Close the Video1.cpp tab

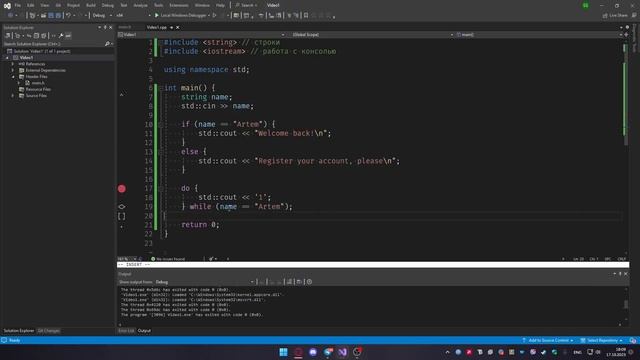pos(178,27)
